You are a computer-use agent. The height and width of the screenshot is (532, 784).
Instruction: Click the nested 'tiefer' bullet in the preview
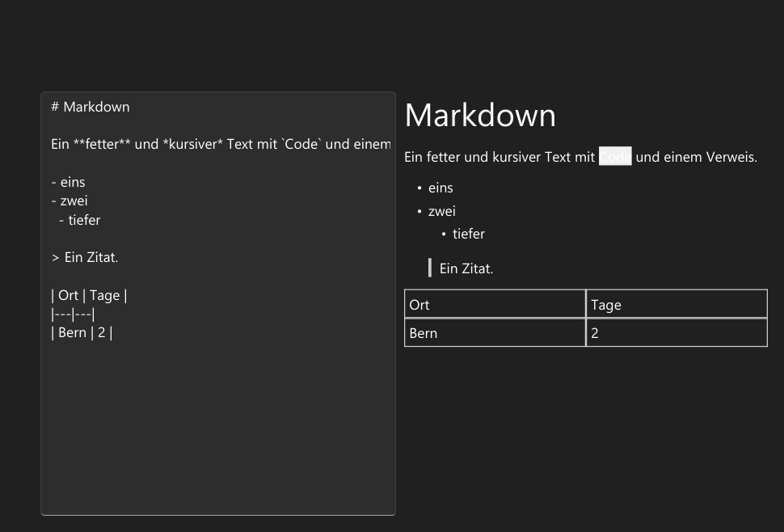[469, 234]
